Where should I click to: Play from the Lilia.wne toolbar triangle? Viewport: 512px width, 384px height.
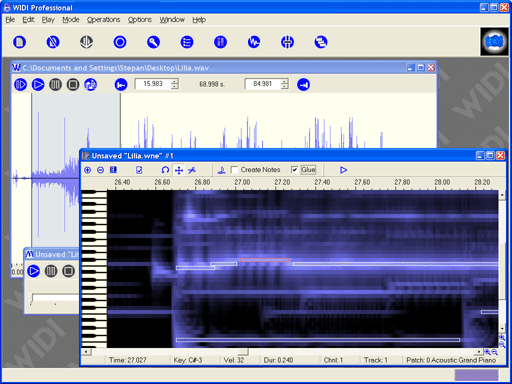coord(343,170)
